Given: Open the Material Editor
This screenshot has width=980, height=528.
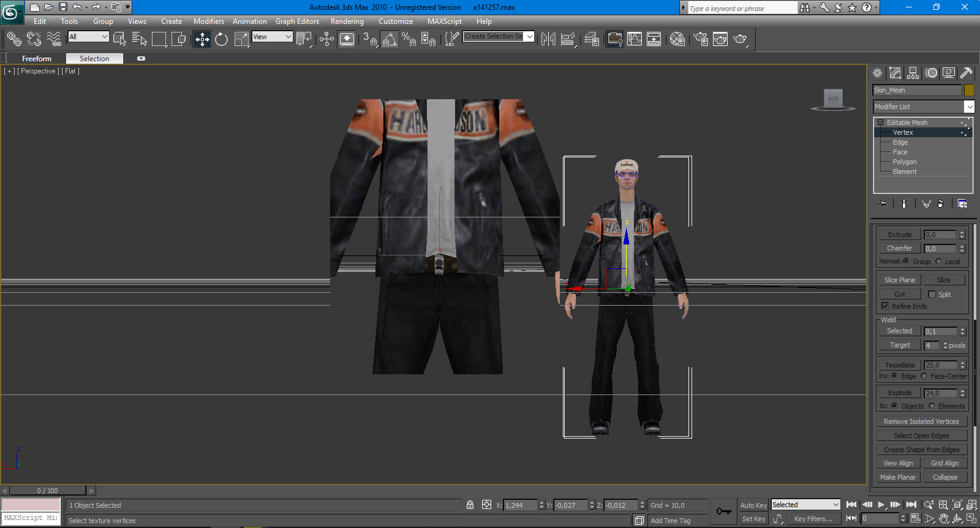Looking at the screenshot, I should (x=677, y=39).
